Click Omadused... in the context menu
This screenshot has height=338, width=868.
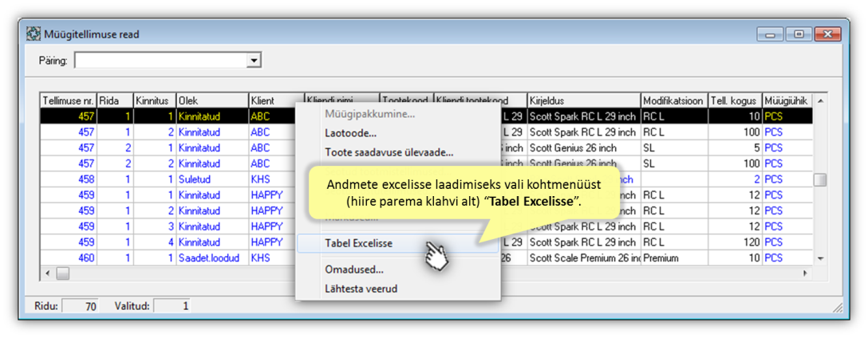(x=353, y=270)
